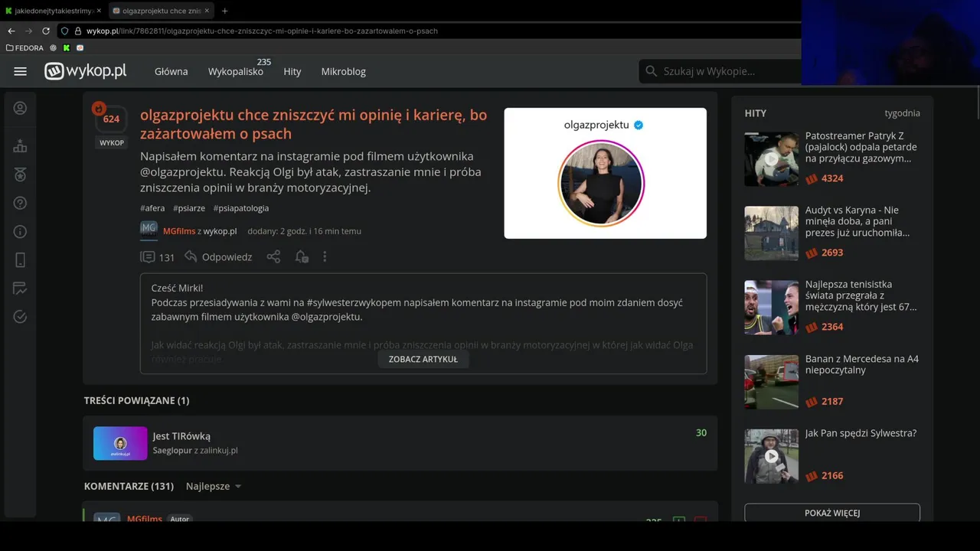This screenshot has width=980, height=551.
Task: Click the share icon under the post
Action: pos(273,257)
